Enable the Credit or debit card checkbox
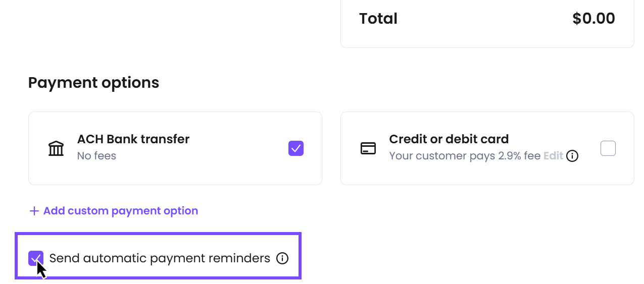644x284 pixels. (x=608, y=148)
